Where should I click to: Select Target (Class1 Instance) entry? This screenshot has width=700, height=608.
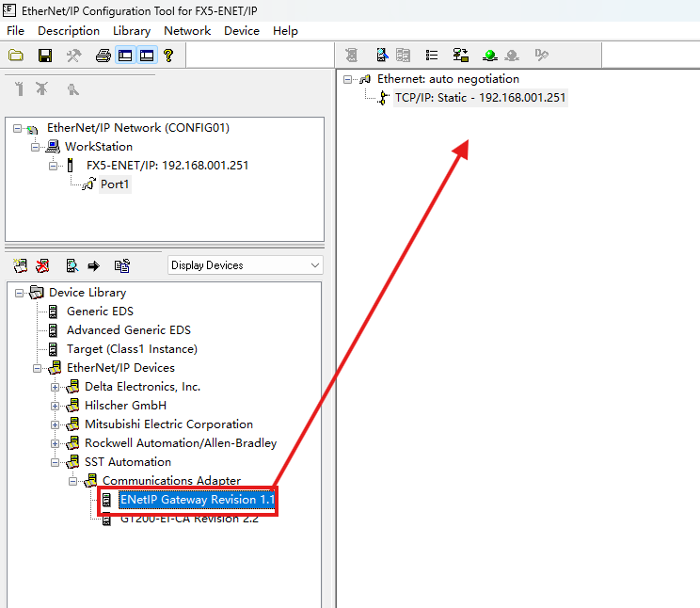coord(132,348)
